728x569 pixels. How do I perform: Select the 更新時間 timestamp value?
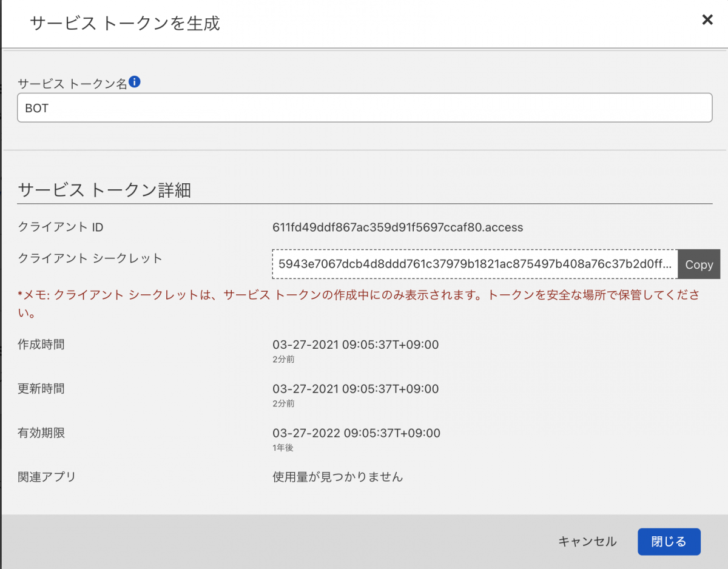(356, 389)
